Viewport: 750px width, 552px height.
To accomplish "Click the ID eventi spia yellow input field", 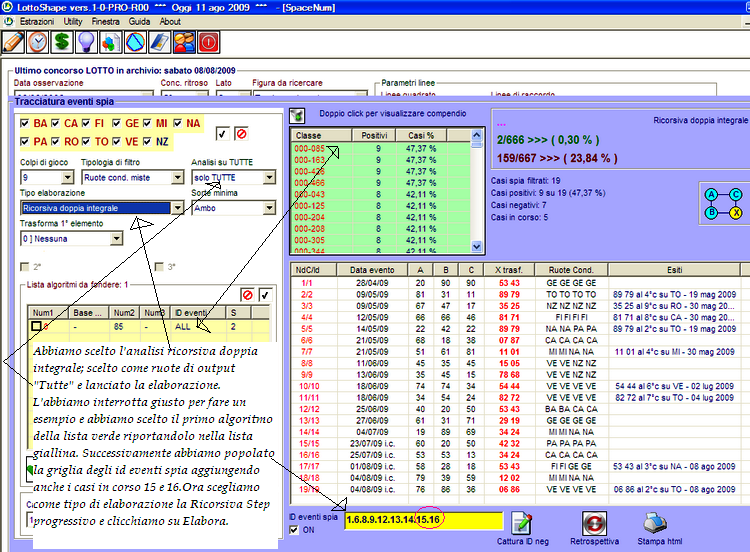I will coord(423,520).
